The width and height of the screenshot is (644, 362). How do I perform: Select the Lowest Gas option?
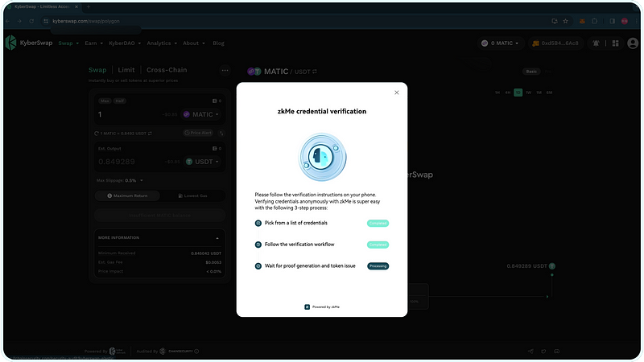[192, 195]
